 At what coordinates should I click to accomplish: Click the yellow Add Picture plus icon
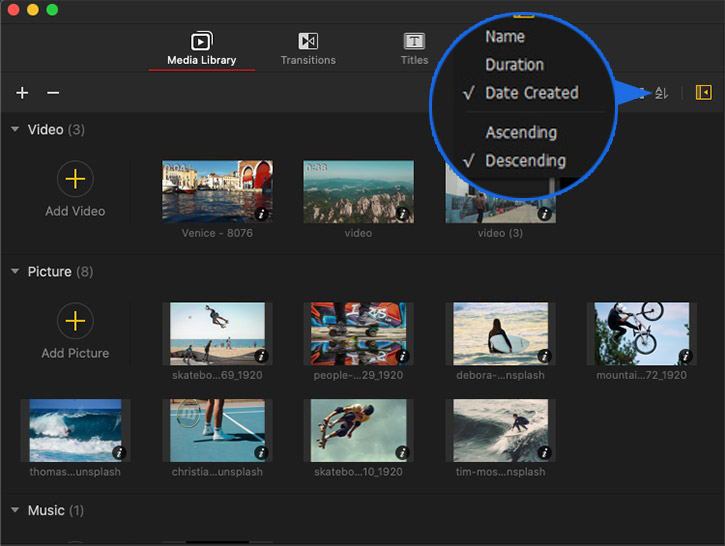75,322
